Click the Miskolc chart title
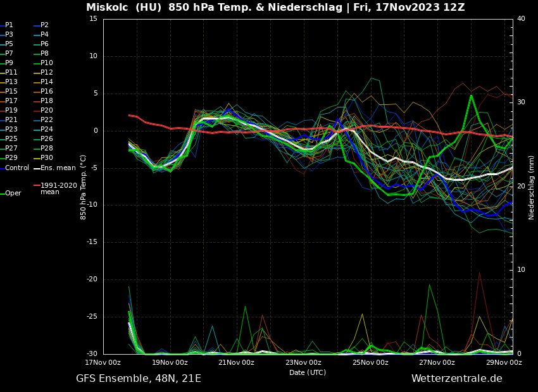Screen dimensions: 538x392 click(275, 8)
